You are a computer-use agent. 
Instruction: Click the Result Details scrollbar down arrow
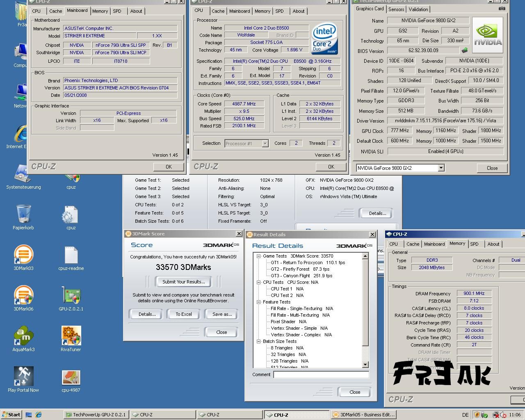coord(365,365)
